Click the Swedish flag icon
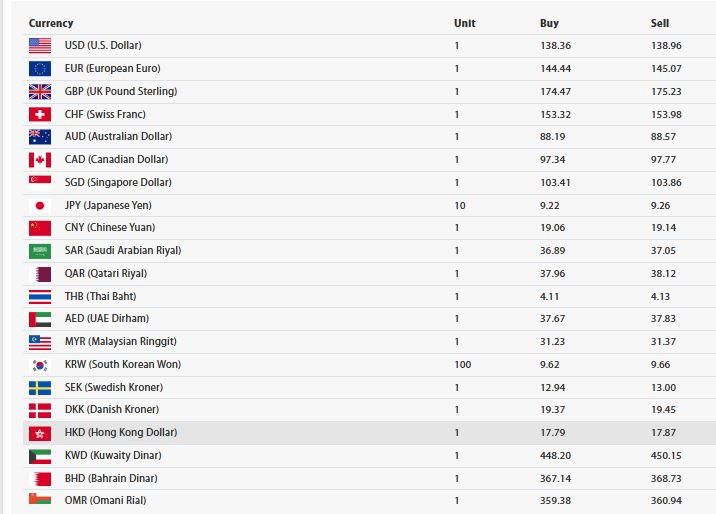The height and width of the screenshot is (514, 716). click(40, 387)
